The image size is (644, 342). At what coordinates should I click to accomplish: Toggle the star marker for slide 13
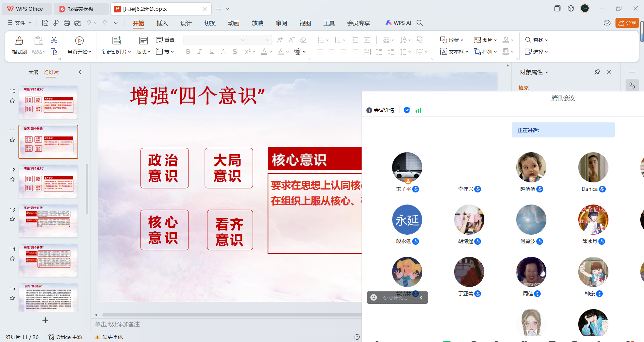pyautogui.click(x=12, y=219)
